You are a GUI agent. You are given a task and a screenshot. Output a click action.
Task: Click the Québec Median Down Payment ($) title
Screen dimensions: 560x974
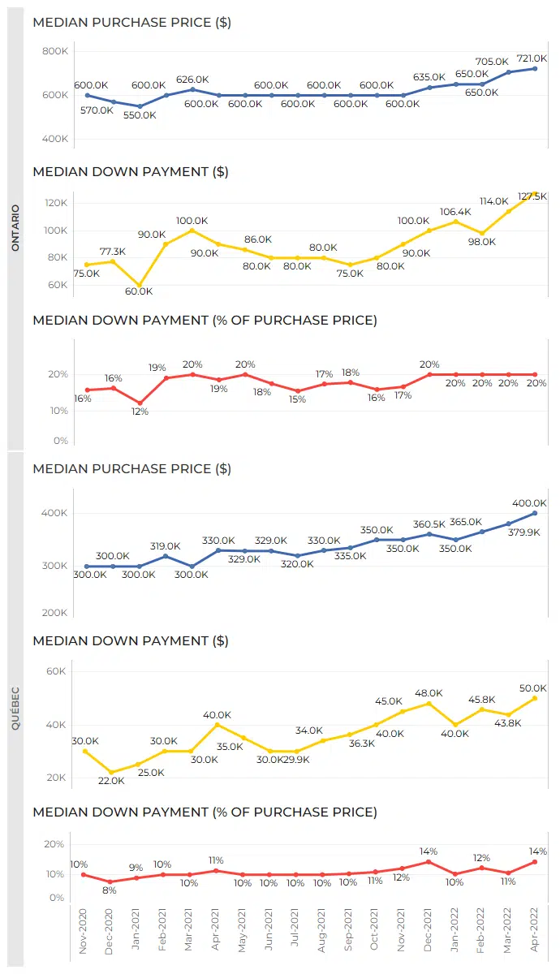coord(130,641)
